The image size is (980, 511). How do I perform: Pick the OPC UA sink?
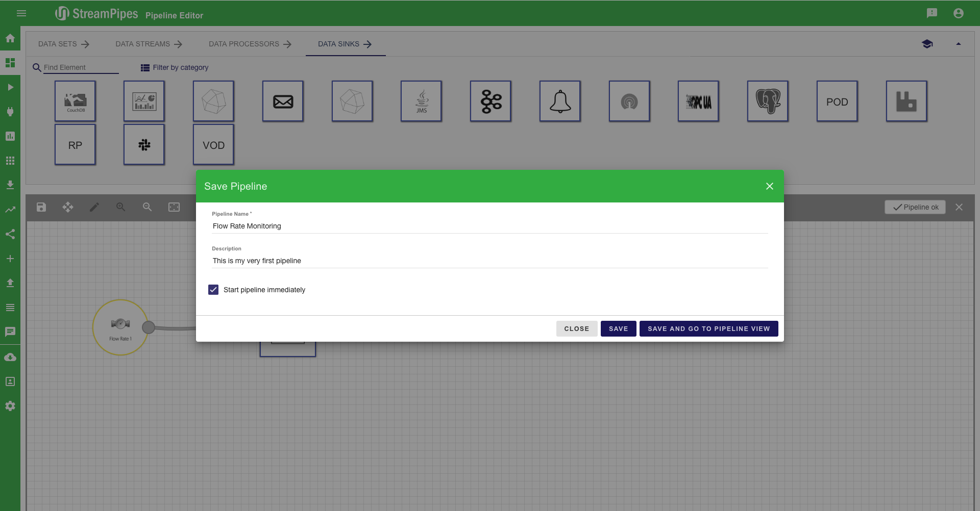click(698, 101)
